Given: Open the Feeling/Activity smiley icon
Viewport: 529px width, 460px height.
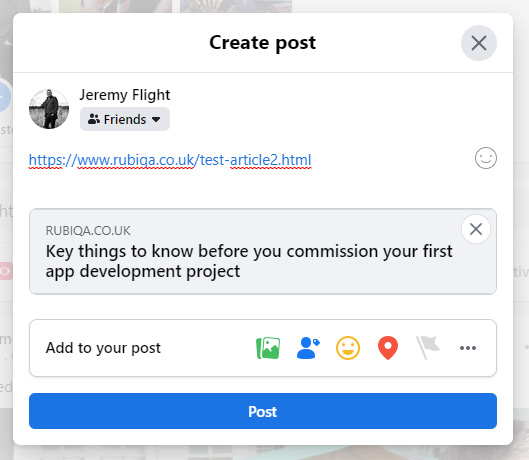Looking at the screenshot, I should (348, 348).
